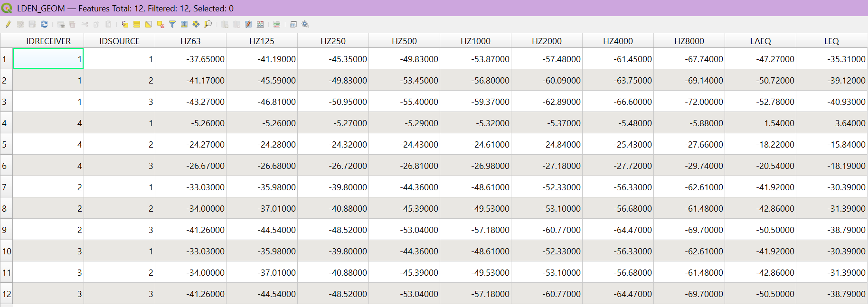Click HZ63 value -34.00000 in row 8

click(x=191, y=208)
